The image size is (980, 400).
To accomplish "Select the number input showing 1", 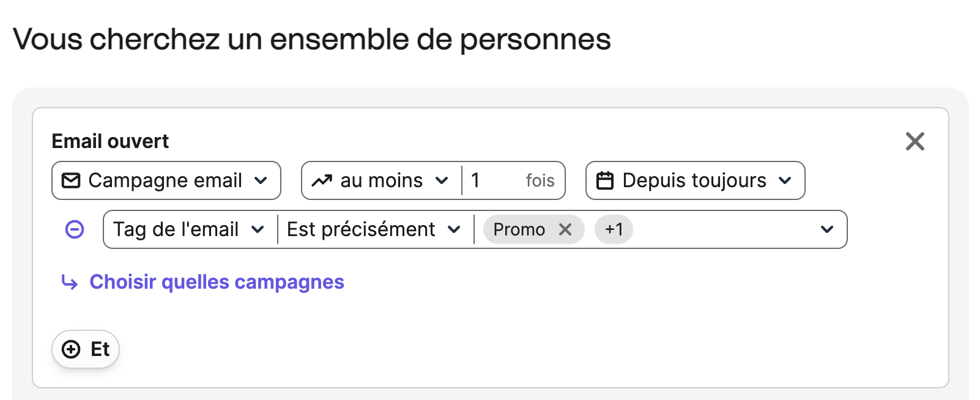I will point(483,180).
